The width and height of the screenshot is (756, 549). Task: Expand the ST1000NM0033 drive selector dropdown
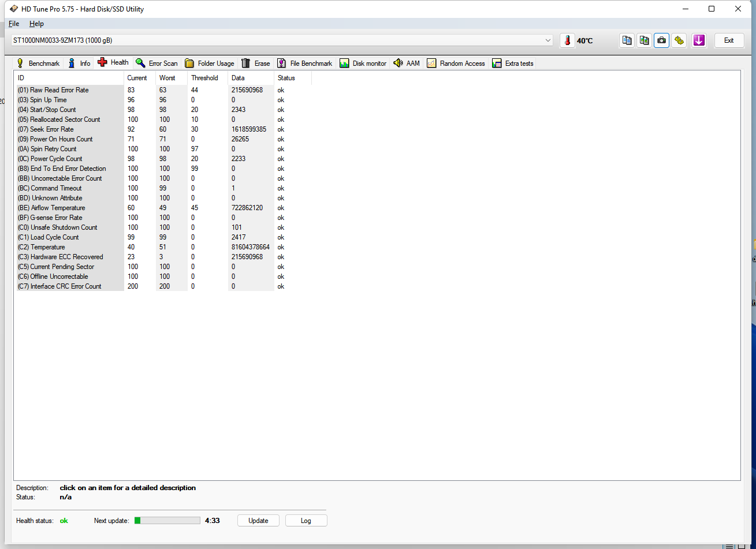click(548, 40)
